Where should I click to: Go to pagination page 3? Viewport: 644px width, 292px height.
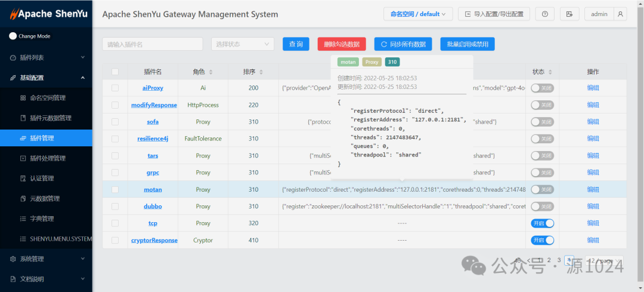point(559,260)
